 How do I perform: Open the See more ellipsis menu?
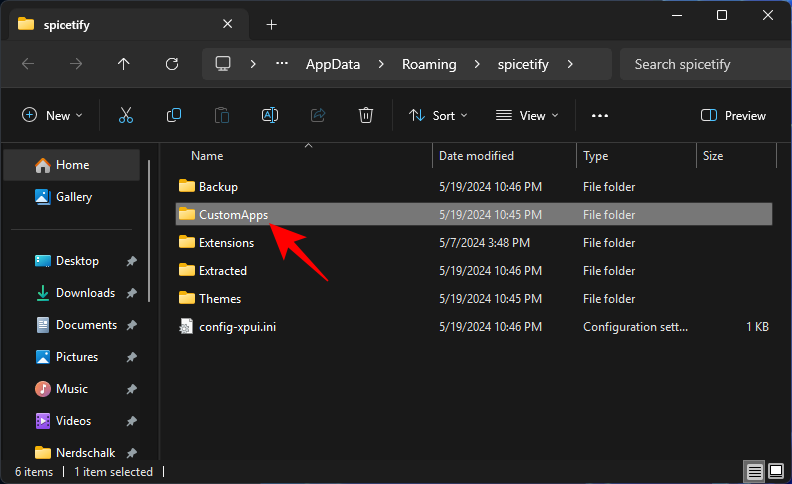point(600,116)
